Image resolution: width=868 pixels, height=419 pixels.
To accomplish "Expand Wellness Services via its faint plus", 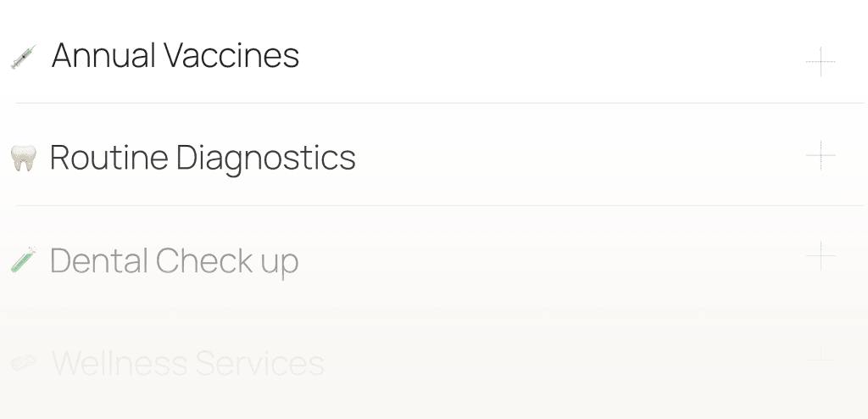I will [x=820, y=356].
